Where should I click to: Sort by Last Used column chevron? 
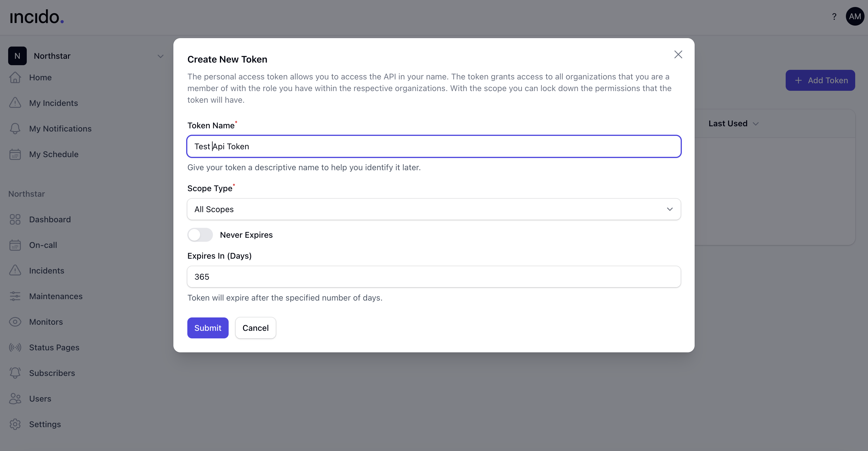point(756,124)
